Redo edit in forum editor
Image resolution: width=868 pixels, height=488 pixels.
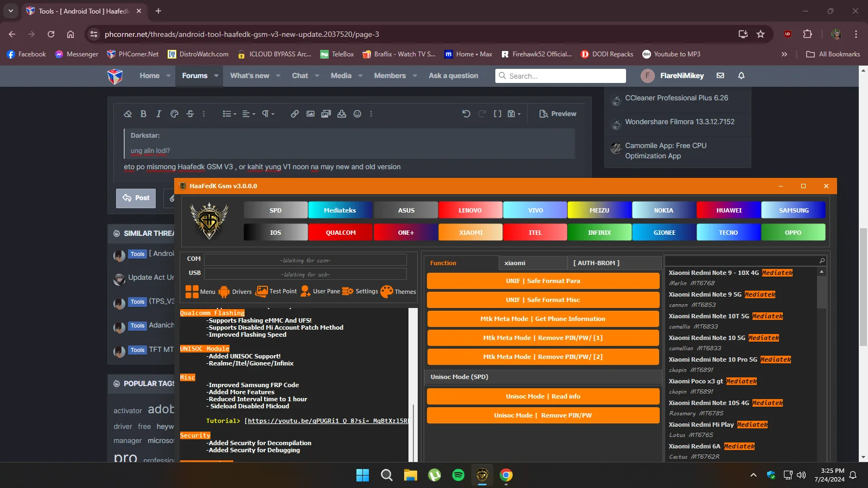pos(482,114)
